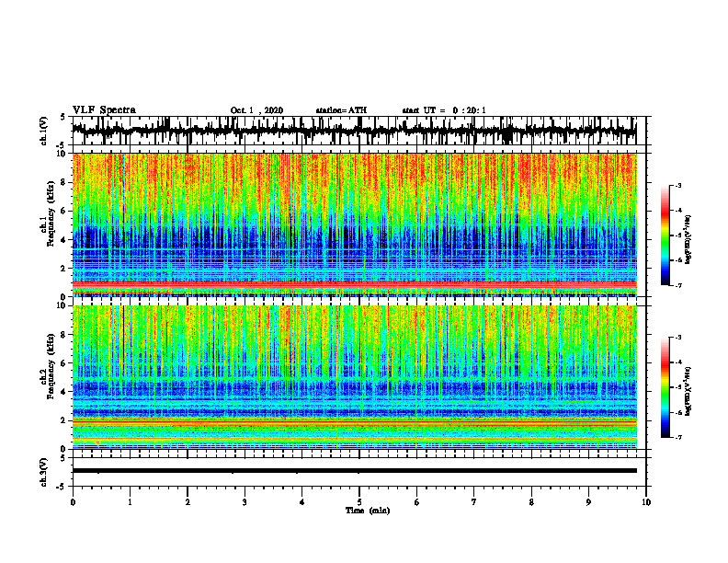
Task: Click the "-7" label on ch.2 color scale
Action: coord(678,437)
